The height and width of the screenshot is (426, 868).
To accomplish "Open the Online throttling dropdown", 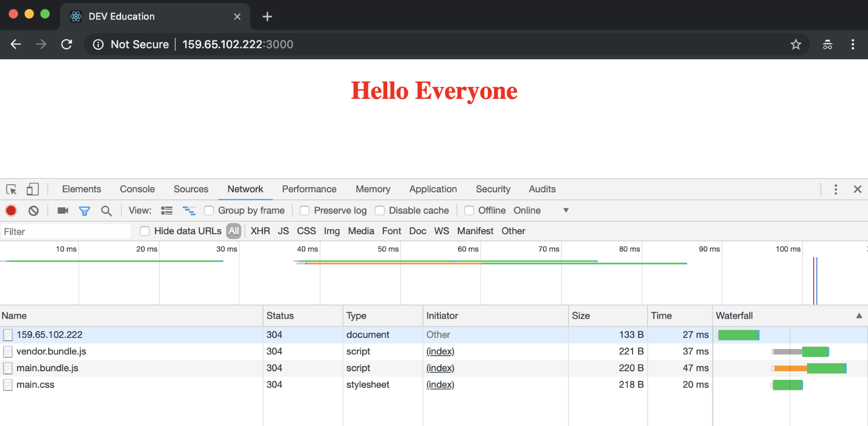I will [565, 211].
